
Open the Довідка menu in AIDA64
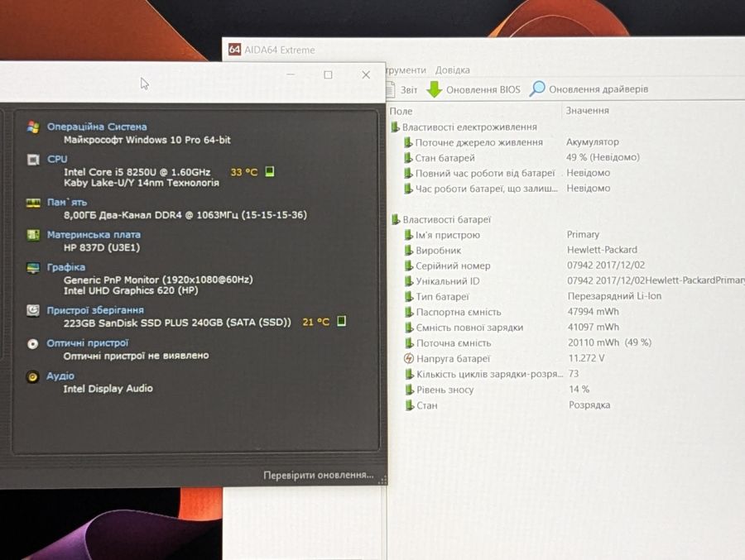[452, 69]
